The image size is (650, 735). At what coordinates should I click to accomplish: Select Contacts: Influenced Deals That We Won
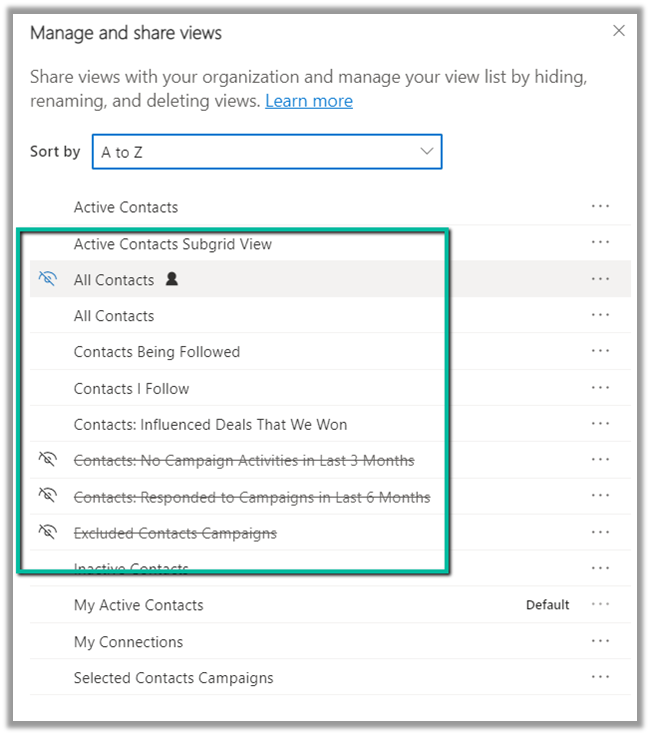point(210,425)
